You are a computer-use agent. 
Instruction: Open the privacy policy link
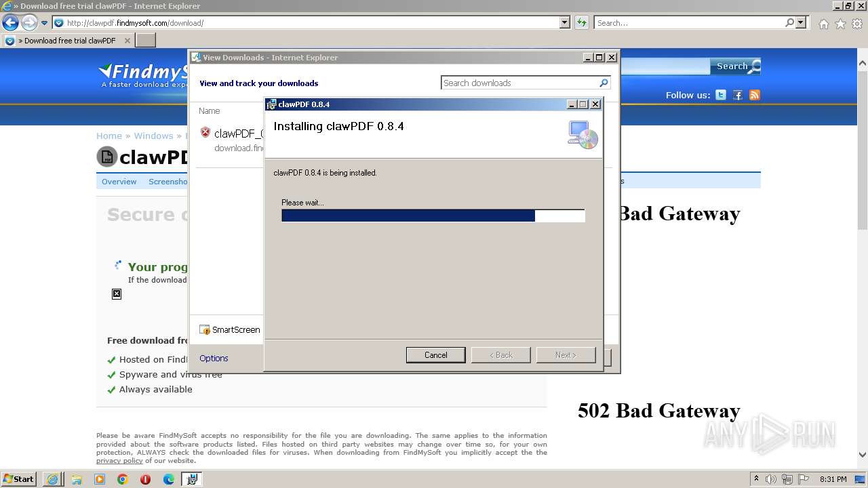tap(119, 461)
